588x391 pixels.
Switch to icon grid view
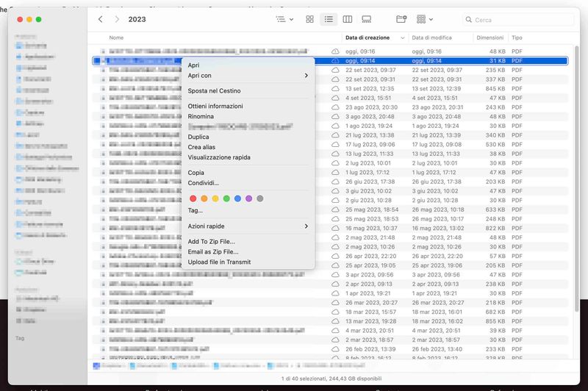click(309, 19)
